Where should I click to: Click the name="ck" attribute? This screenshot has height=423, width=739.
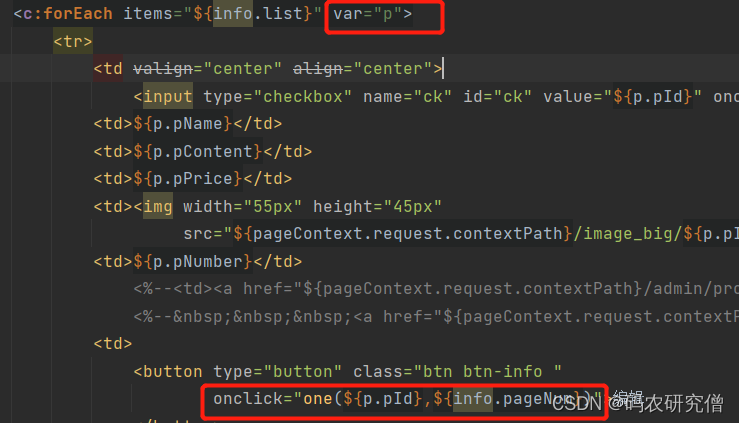pyautogui.click(x=407, y=97)
